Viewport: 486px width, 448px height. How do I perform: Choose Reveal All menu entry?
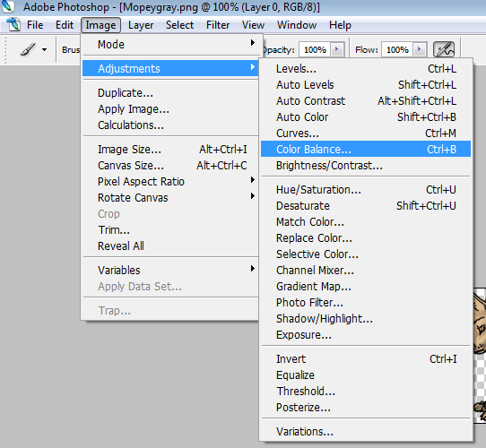[x=170, y=246]
